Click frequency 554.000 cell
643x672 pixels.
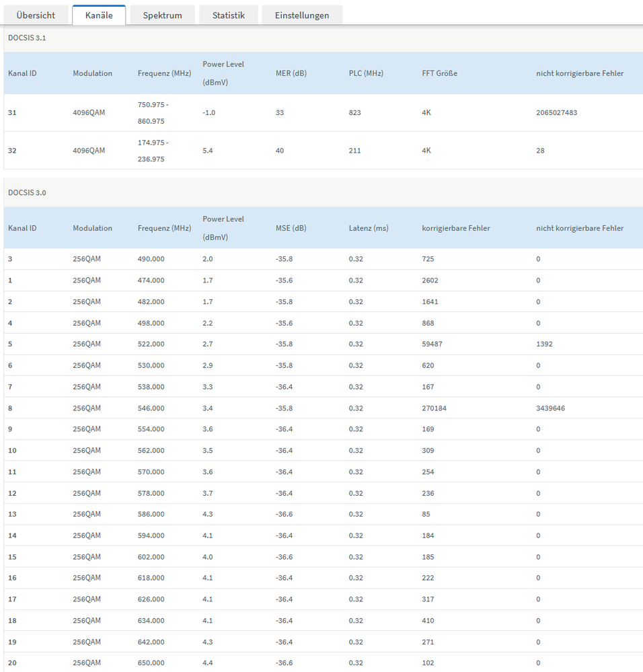coord(151,429)
